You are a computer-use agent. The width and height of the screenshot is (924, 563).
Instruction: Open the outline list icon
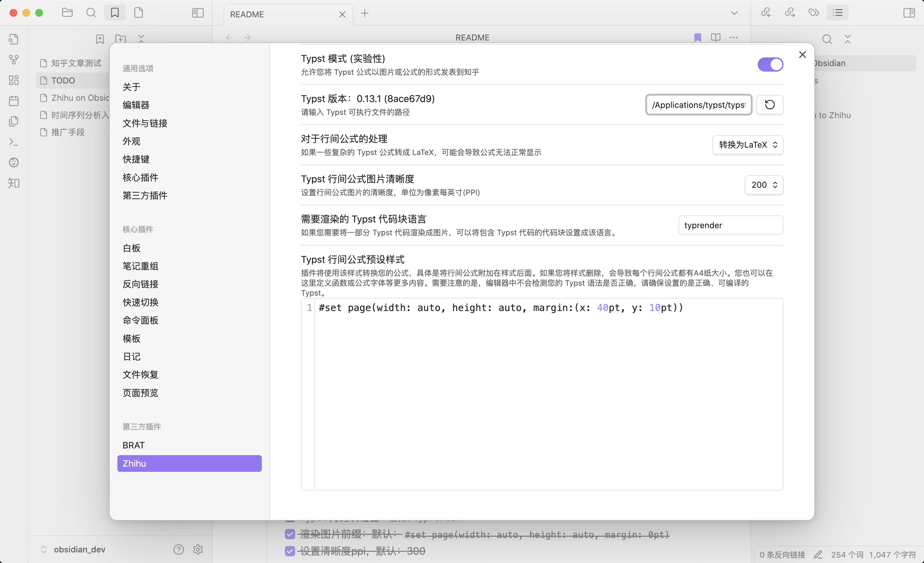[x=837, y=13]
